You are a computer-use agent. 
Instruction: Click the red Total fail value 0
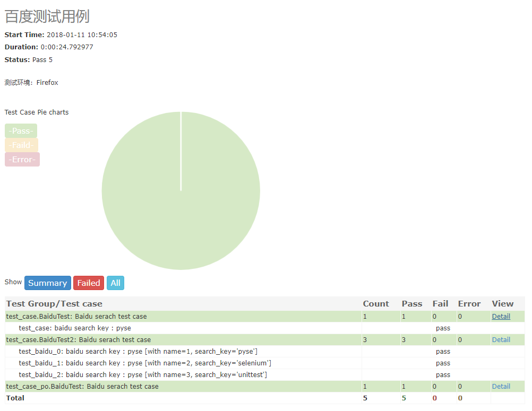[x=434, y=398]
